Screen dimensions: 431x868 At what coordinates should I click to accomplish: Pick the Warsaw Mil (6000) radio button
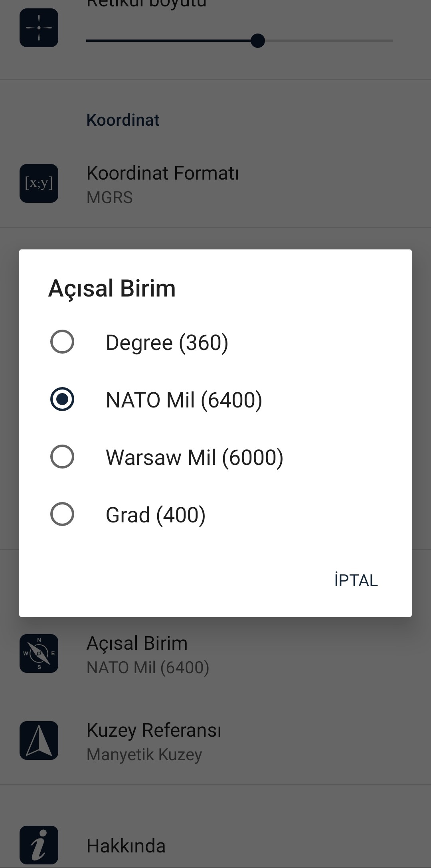click(x=62, y=457)
